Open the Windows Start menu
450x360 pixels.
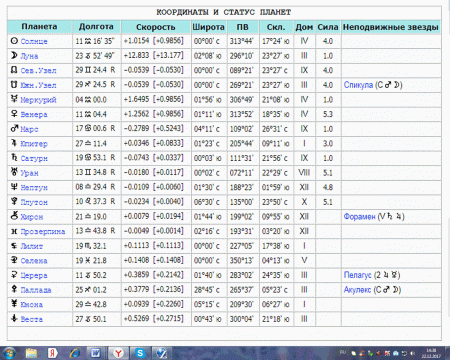[9, 353]
